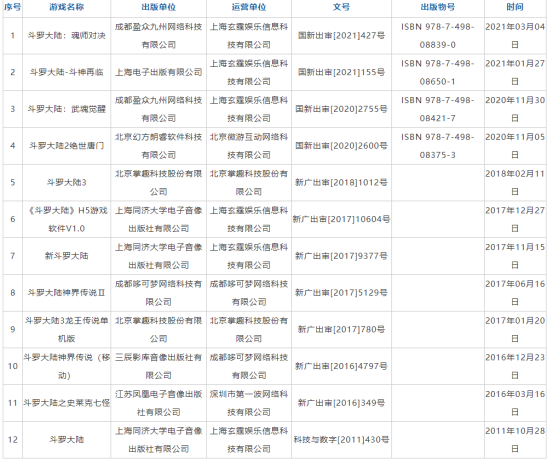Select the 文号 column header
The width and height of the screenshot is (554, 465).
[341, 7]
